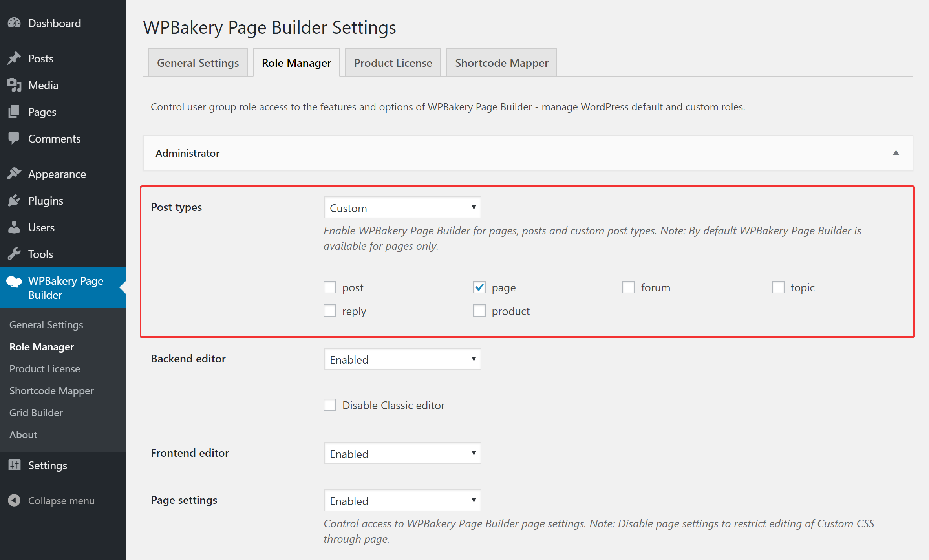Click the Collapse menu label
The height and width of the screenshot is (560, 929).
(61, 501)
